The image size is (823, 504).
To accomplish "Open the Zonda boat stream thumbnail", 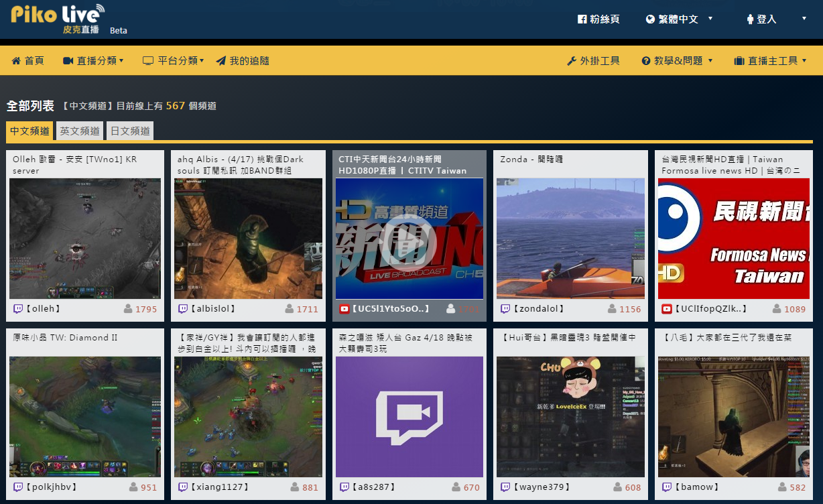I will (570, 238).
